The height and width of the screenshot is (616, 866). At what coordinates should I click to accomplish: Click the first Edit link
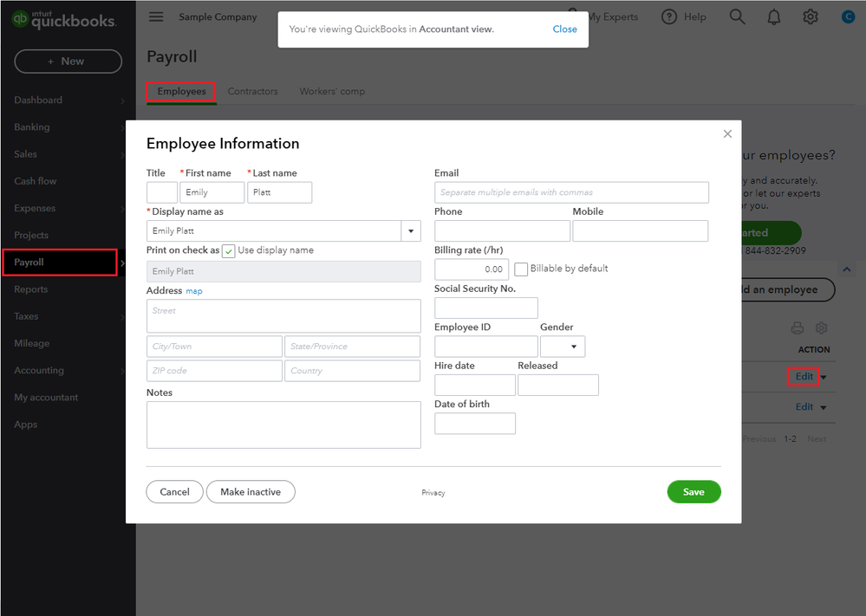(804, 376)
